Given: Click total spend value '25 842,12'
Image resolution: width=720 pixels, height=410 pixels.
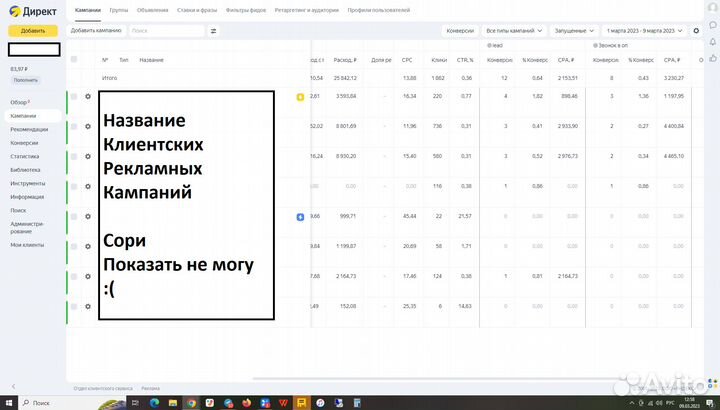Looking at the screenshot, I should coord(345,78).
